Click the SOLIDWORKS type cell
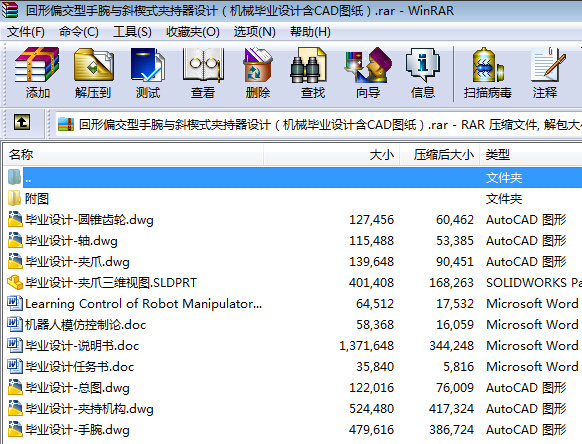 [x=534, y=283]
